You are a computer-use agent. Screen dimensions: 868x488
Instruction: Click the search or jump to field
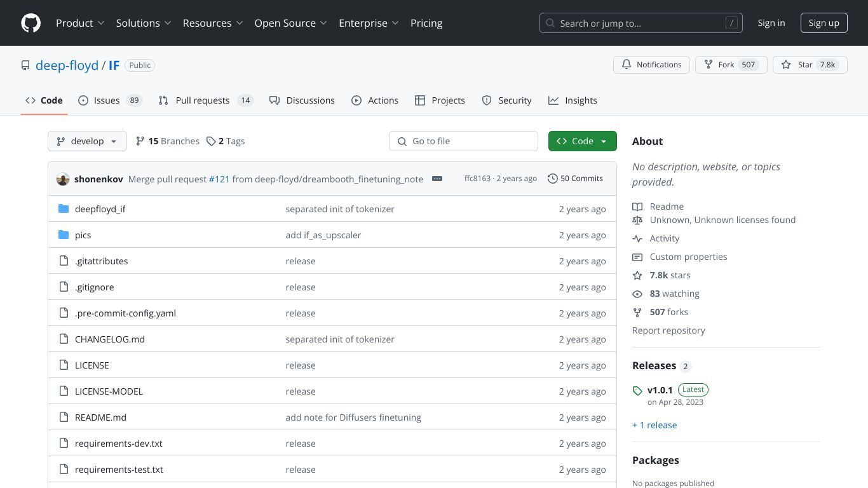point(641,23)
